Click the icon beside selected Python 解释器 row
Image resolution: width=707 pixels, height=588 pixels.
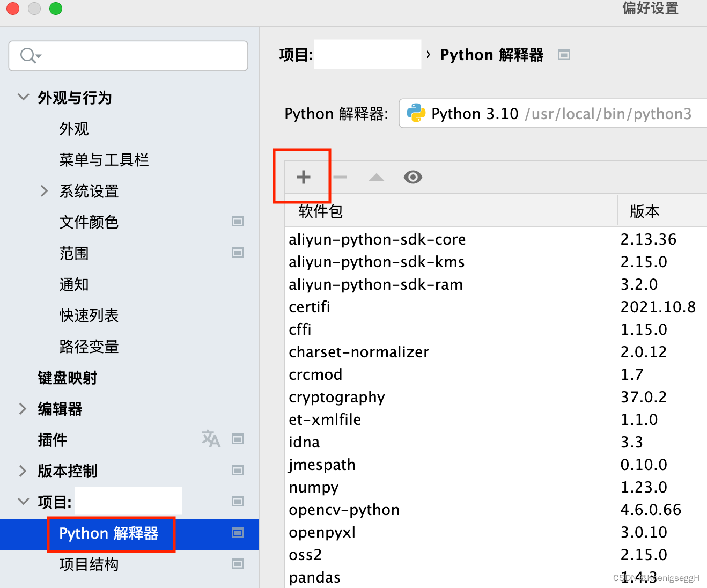238,532
